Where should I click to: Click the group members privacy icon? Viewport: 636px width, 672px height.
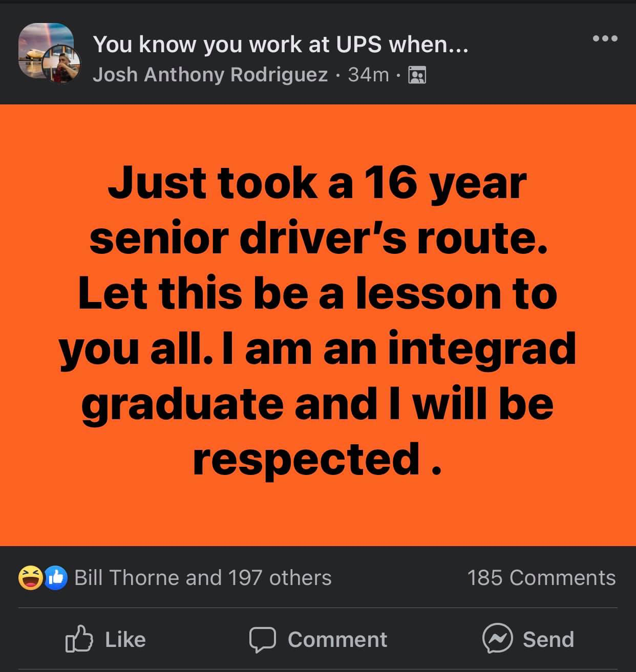tap(417, 75)
